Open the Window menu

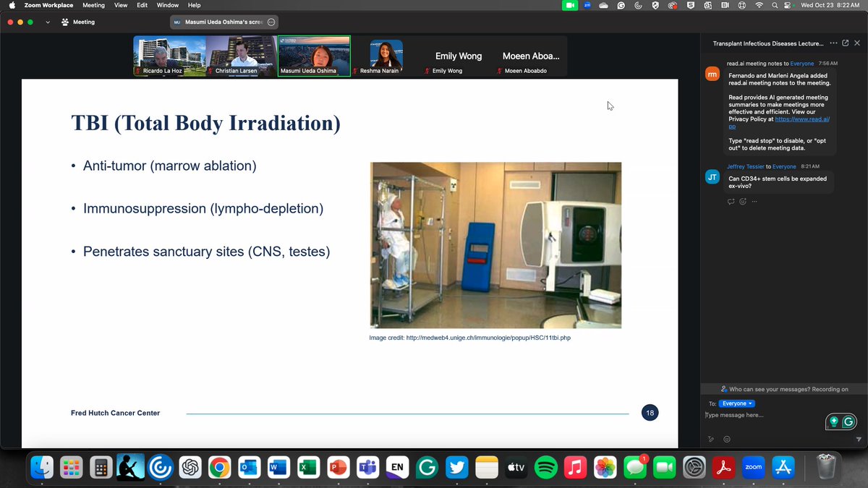point(168,5)
